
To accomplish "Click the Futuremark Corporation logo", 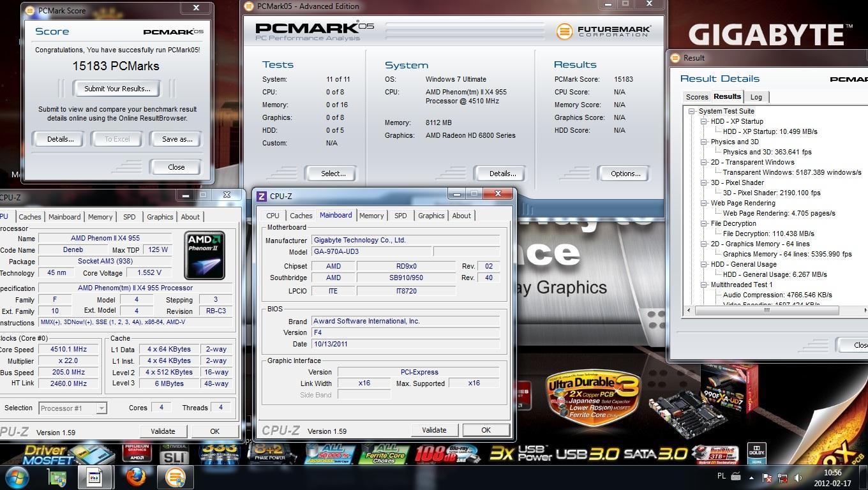I will 603,31.
